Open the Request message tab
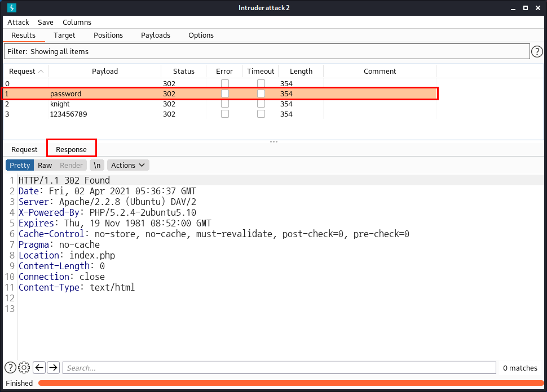 click(24, 149)
